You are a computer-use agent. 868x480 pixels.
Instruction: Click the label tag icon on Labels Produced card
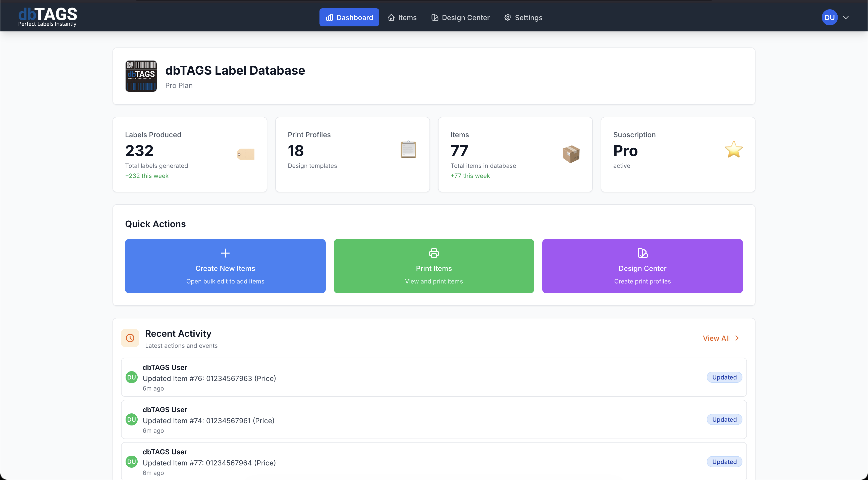246,154
